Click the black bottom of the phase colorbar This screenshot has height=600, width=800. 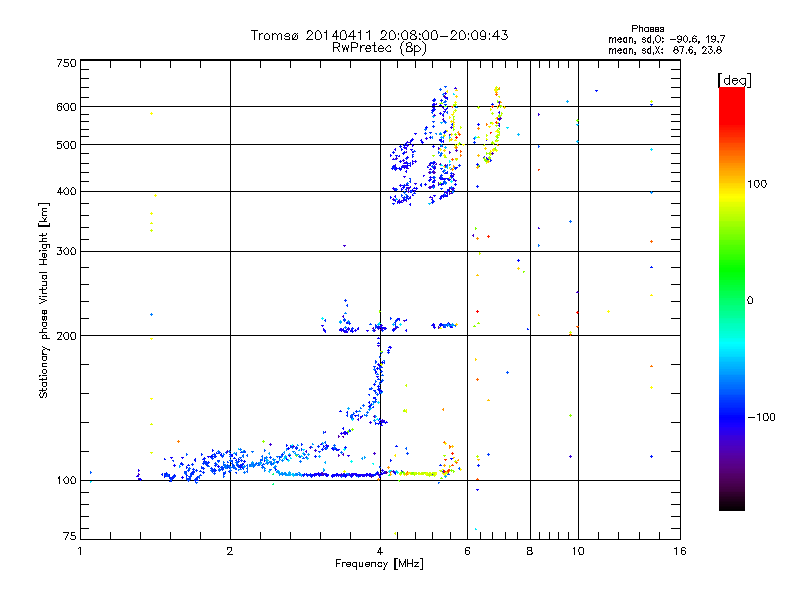[732, 503]
